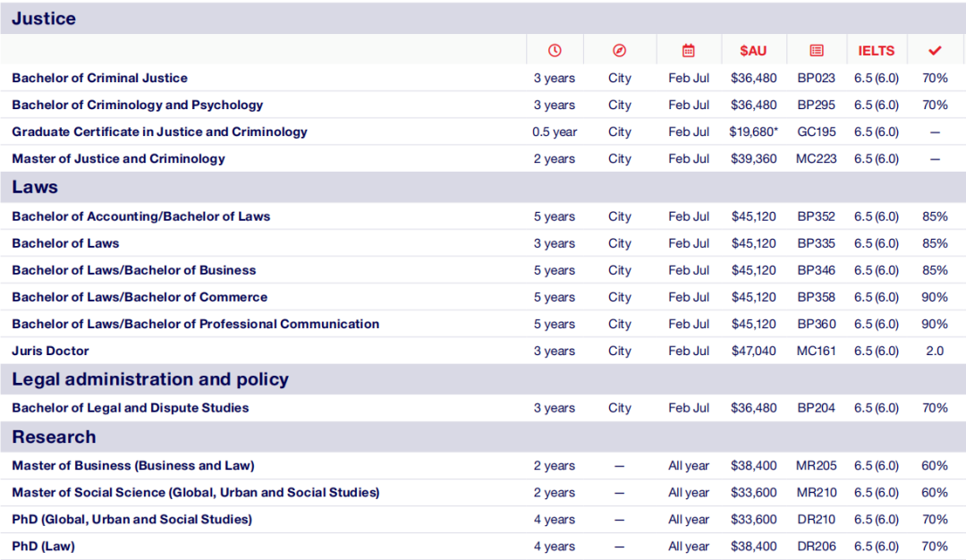Click program code BP346
The image size is (966, 560).
coord(817,270)
